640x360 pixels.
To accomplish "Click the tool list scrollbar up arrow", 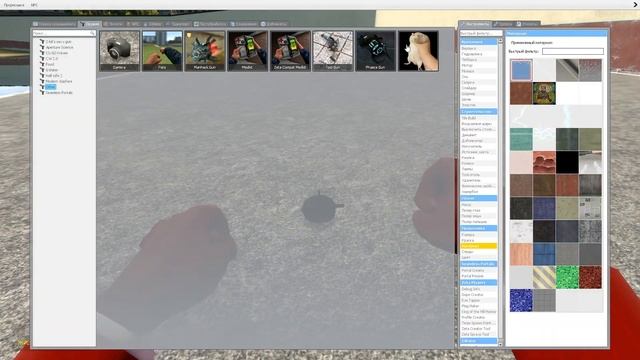I will click(500, 41).
